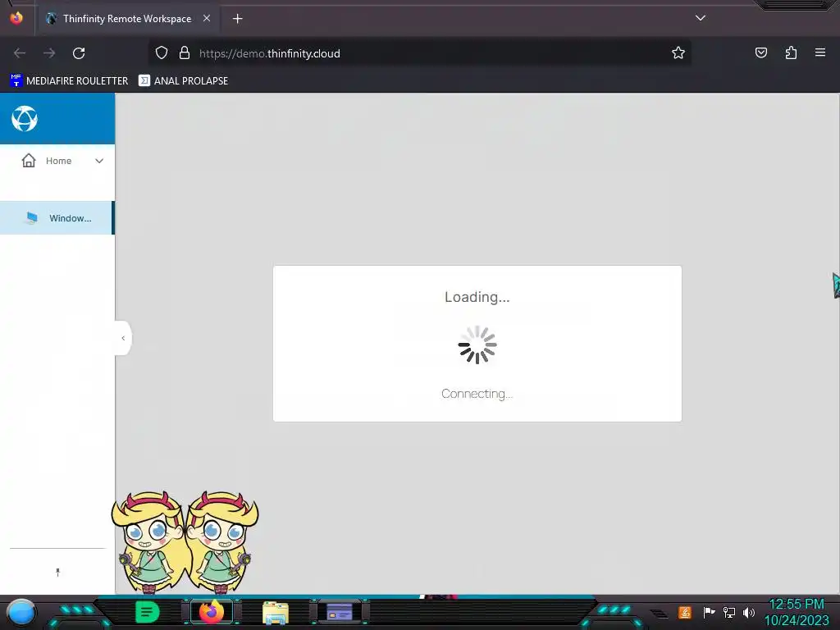Click the Windows computer icon in sidebar
This screenshot has height=630, width=840.
[x=32, y=218]
